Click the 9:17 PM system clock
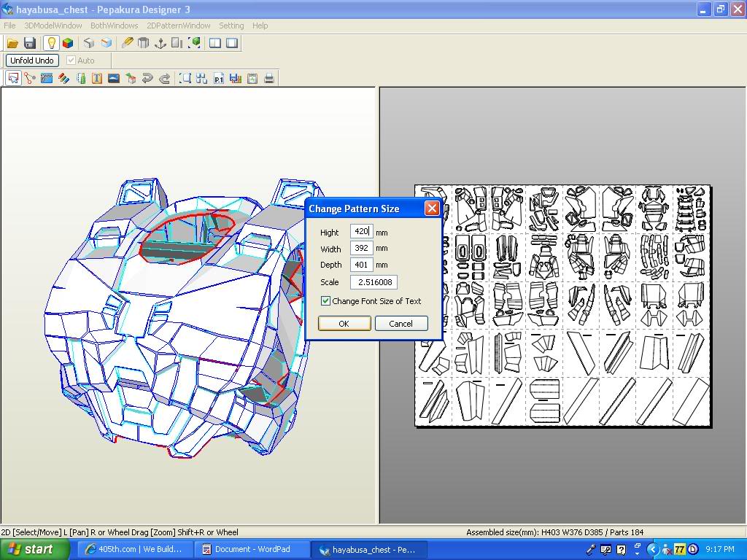The image size is (747, 560). [x=719, y=549]
